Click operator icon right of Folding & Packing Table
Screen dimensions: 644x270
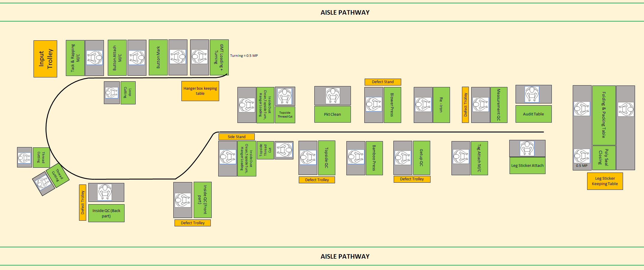626,109
